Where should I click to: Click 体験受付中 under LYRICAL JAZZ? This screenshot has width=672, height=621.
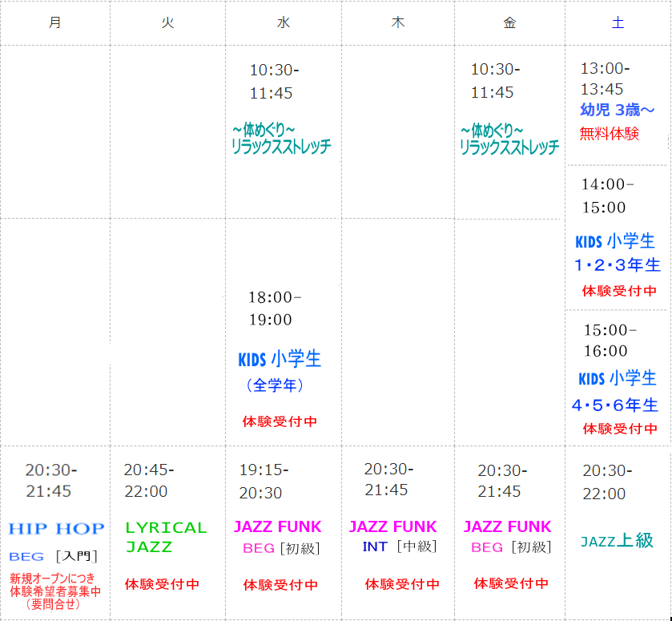coord(162,584)
